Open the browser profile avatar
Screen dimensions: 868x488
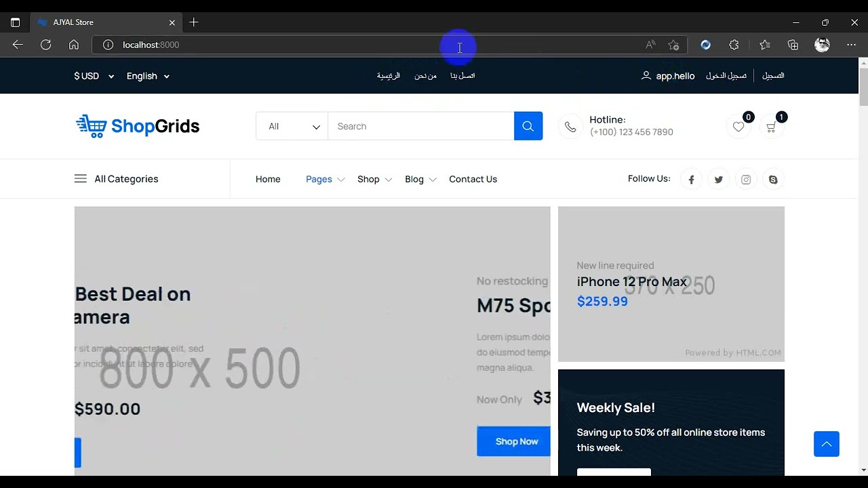tap(822, 45)
